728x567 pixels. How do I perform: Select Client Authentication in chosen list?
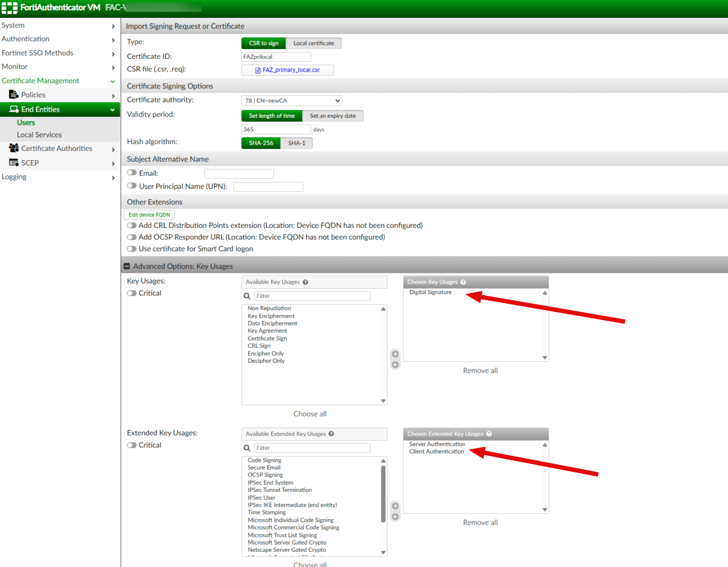point(437,452)
